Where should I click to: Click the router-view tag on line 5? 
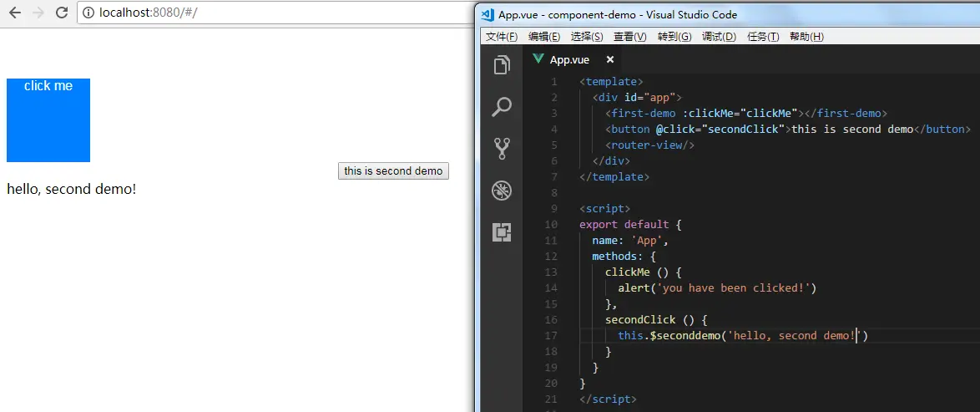pyautogui.click(x=650, y=145)
